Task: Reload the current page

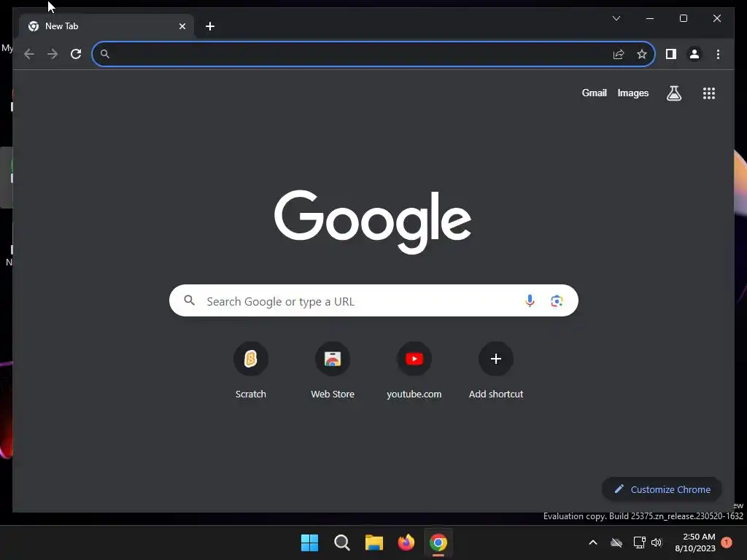Action: tap(76, 54)
